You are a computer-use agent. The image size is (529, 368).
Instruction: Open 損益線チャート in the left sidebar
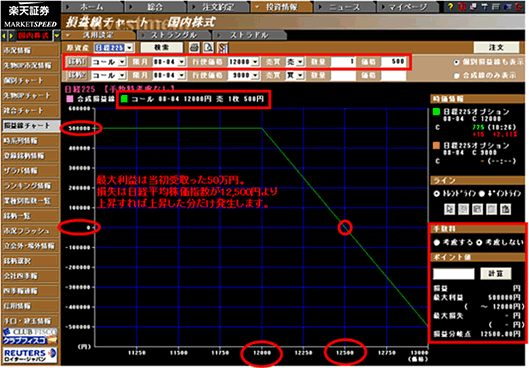pos(30,125)
